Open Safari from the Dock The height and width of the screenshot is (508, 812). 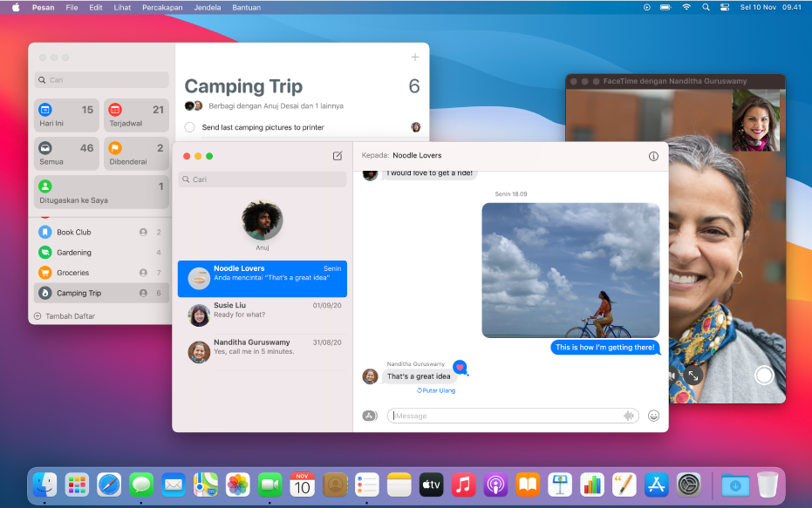click(109, 484)
